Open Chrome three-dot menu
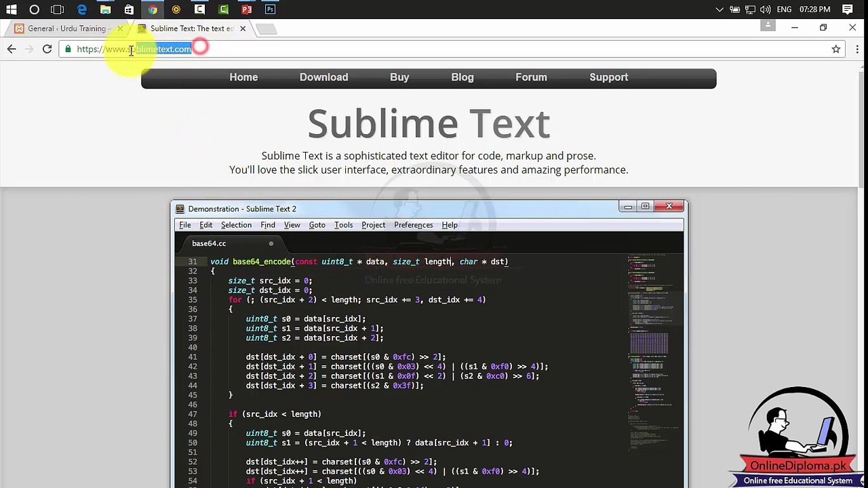Viewport: 868px width, 488px height. click(x=857, y=49)
